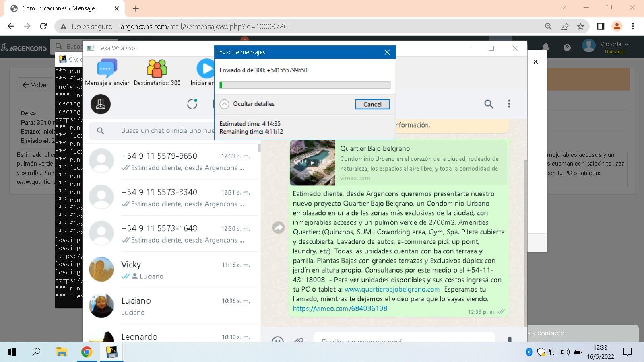Click the address bar URL
This screenshot has height=362, width=644.
(204, 27)
